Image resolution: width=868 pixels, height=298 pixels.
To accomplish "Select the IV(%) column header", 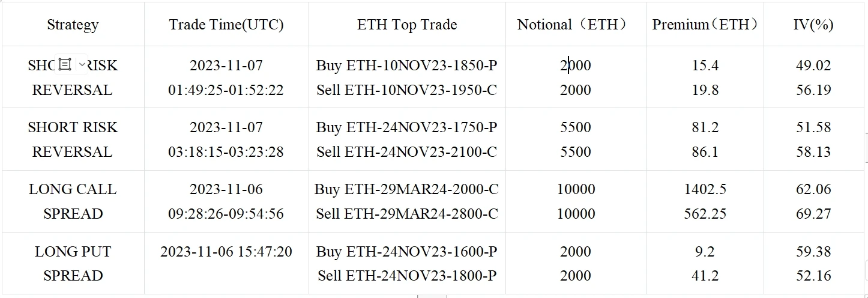I will [x=813, y=25].
